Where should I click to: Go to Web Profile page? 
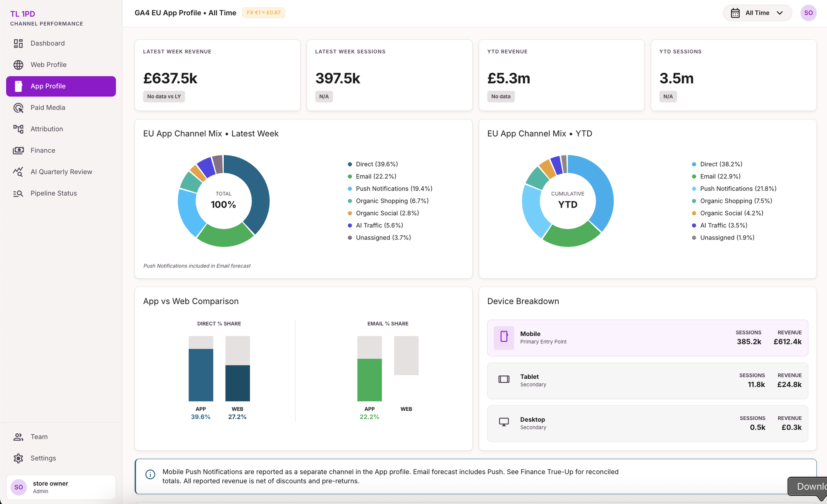click(61, 65)
